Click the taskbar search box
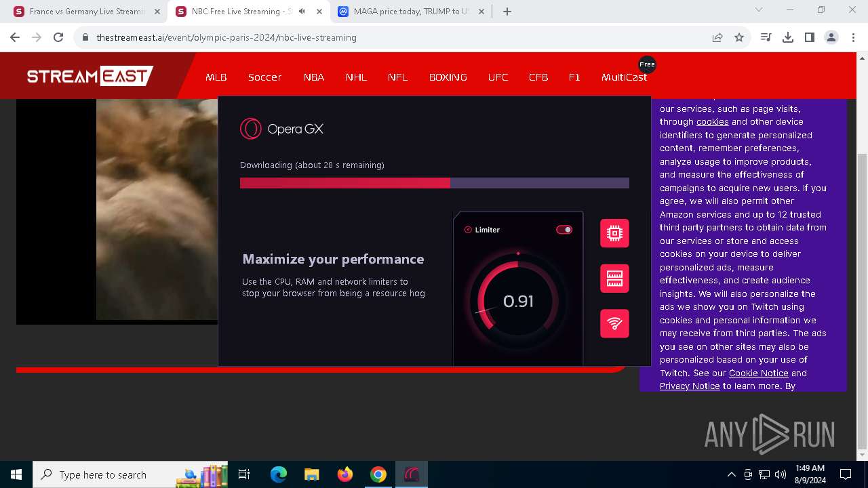868x488 pixels. 131,474
